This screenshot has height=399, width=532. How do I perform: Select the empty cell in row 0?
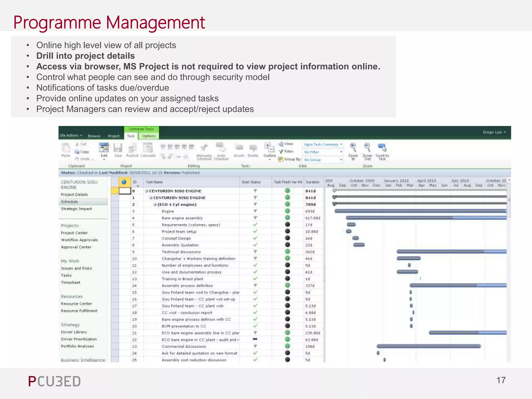click(125, 191)
